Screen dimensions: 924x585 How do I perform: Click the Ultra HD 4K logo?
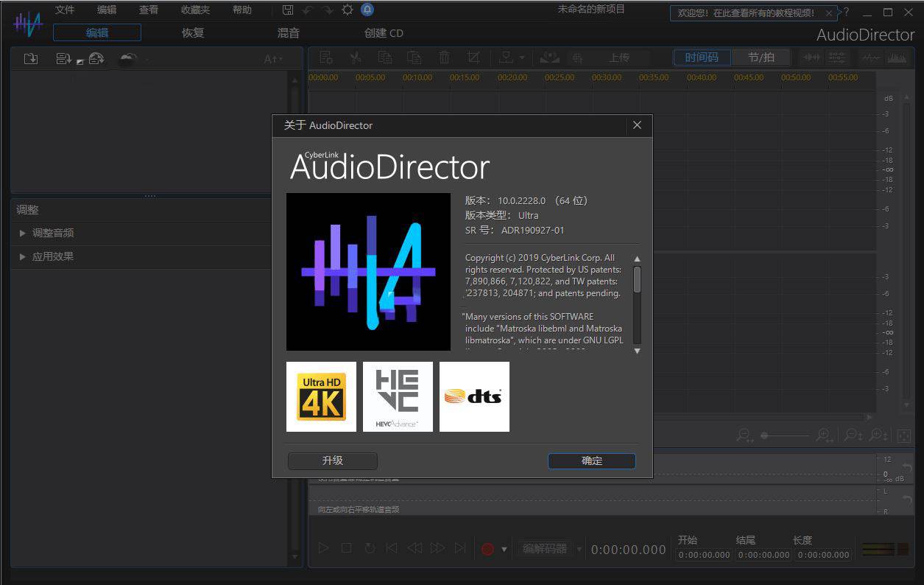click(x=321, y=396)
